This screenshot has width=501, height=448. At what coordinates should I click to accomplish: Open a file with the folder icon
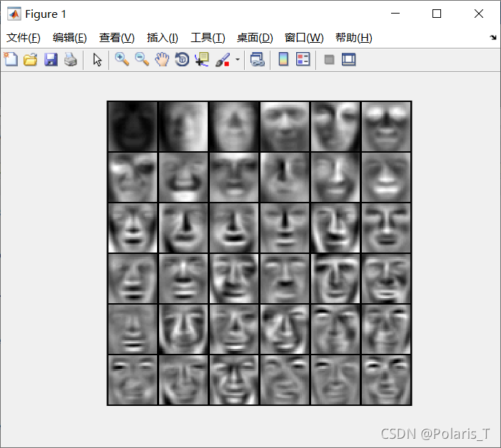[31, 60]
